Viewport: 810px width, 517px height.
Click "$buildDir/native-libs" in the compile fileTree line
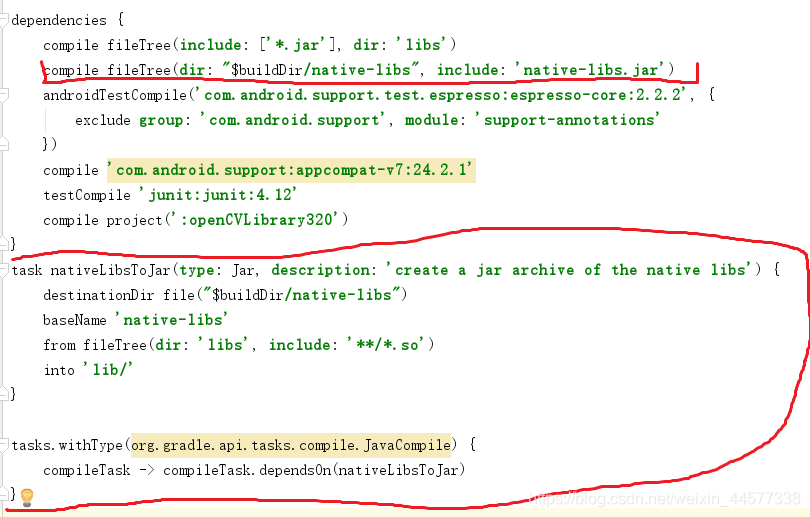click(x=320, y=70)
